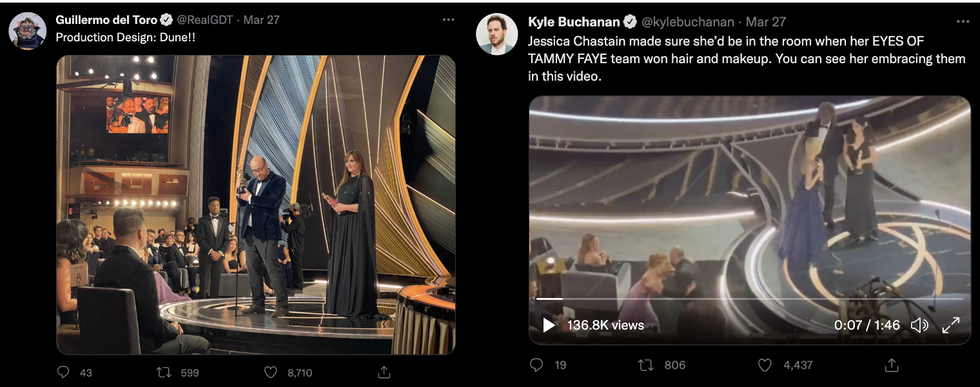
Task: Retweet the Production Design Dune tweet
Action: tap(164, 372)
